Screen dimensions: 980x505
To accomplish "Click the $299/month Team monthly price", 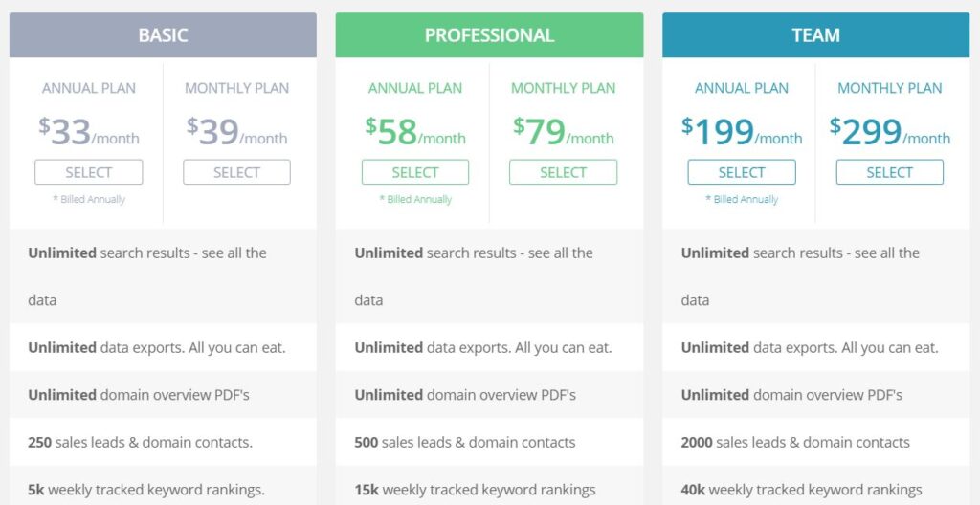I will point(889,132).
